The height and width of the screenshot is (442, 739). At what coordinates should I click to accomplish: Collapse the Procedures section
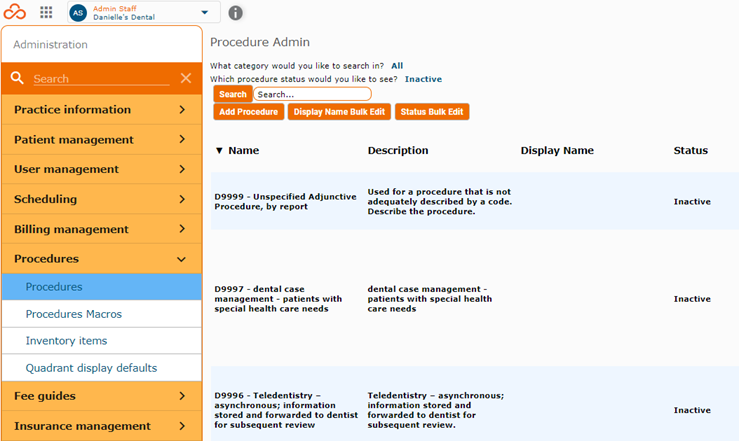tap(102, 259)
